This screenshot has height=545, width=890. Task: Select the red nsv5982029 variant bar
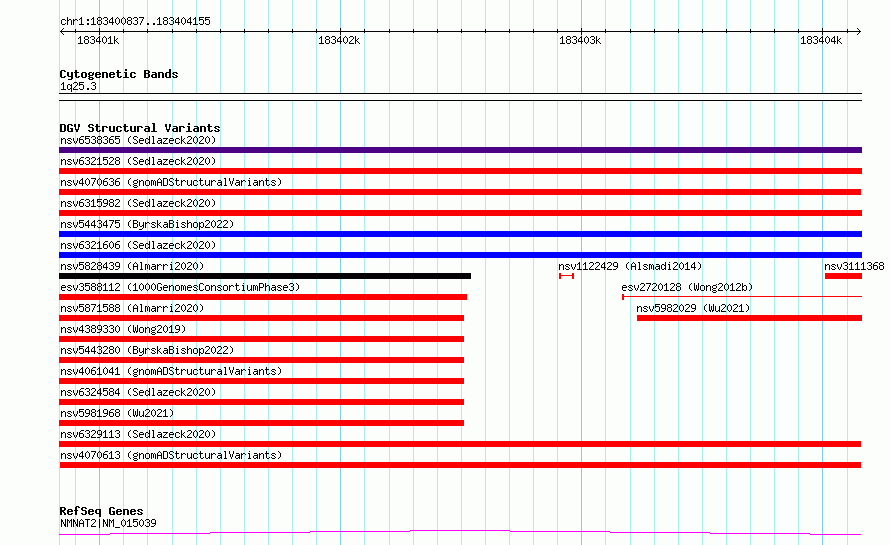(749, 318)
